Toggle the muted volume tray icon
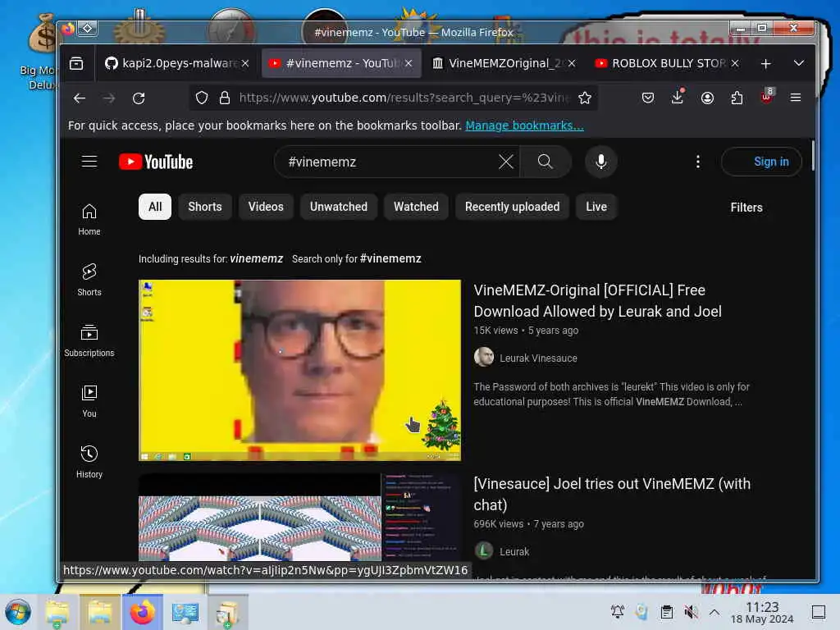This screenshot has height=630, width=840. [x=691, y=612]
